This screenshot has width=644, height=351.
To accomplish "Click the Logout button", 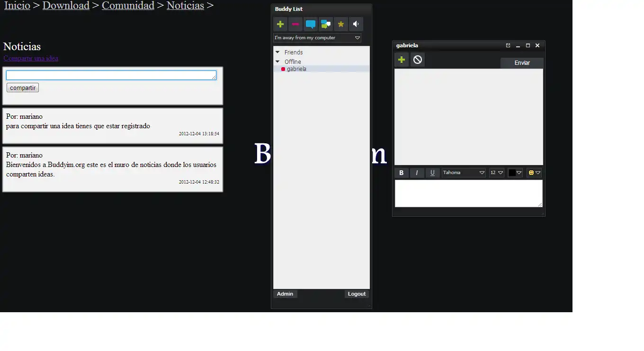I will click(357, 294).
